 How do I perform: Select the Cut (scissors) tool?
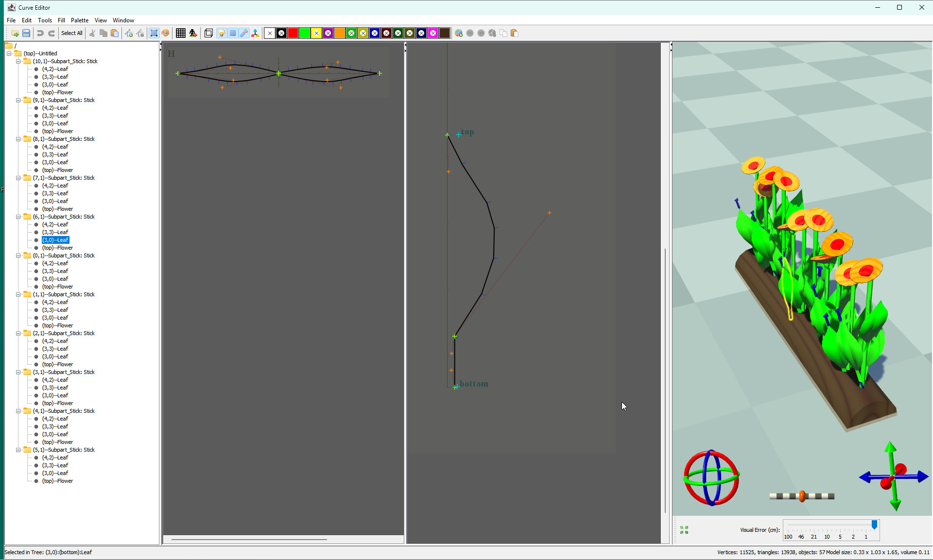pos(92,33)
